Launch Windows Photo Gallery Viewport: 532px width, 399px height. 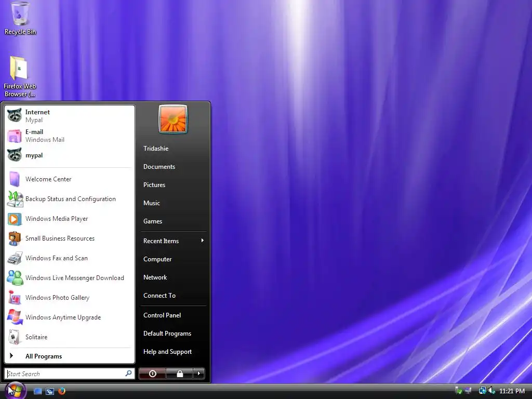pyautogui.click(x=70, y=297)
